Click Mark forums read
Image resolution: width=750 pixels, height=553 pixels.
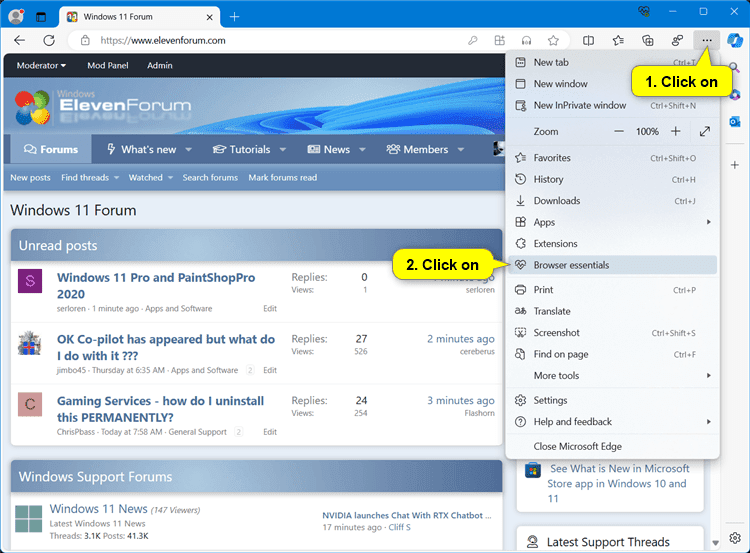click(x=282, y=177)
